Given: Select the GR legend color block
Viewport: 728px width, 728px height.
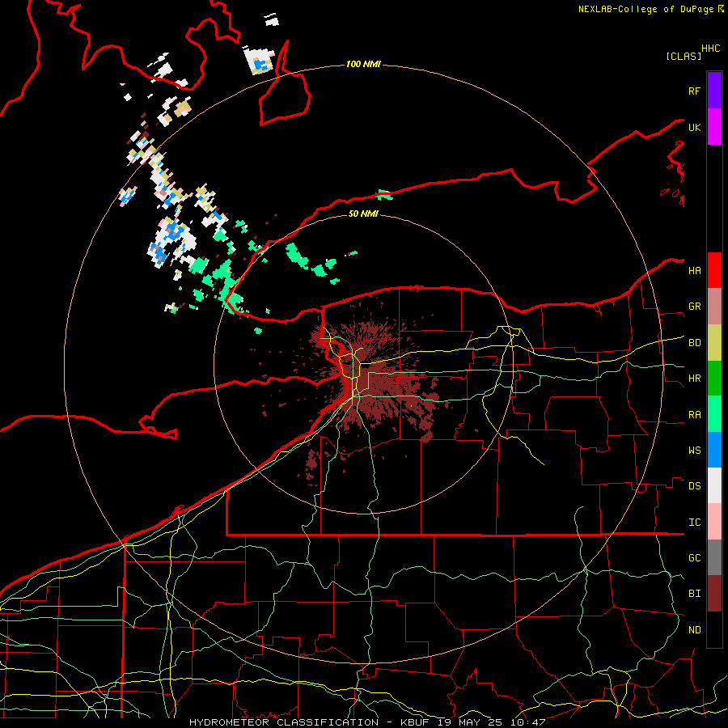Looking at the screenshot, I should [x=714, y=307].
